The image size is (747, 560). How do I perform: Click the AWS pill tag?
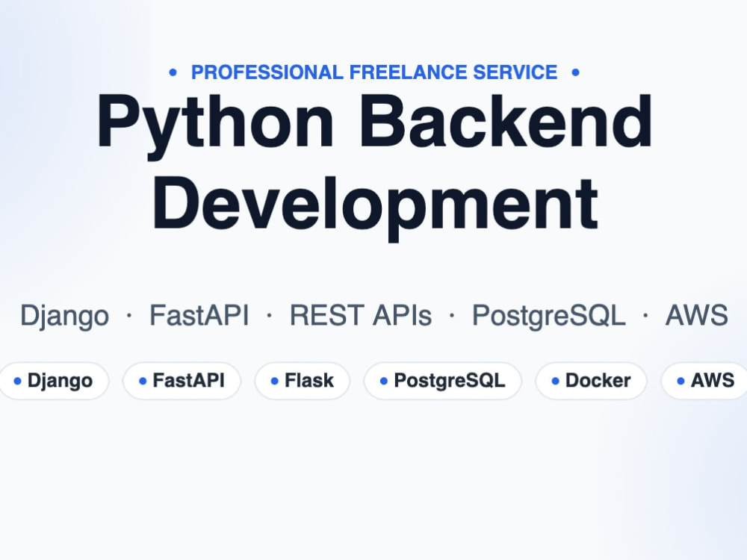(705, 381)
